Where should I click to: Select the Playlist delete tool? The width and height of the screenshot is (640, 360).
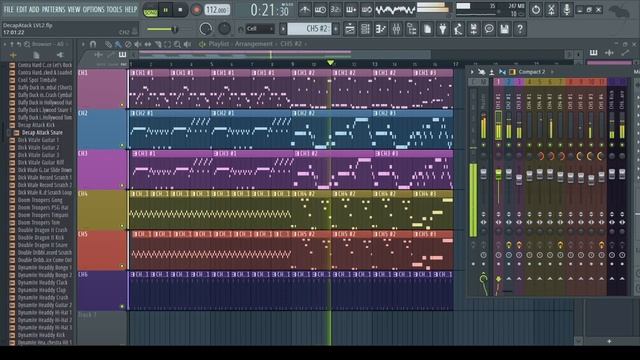(128, 44)
